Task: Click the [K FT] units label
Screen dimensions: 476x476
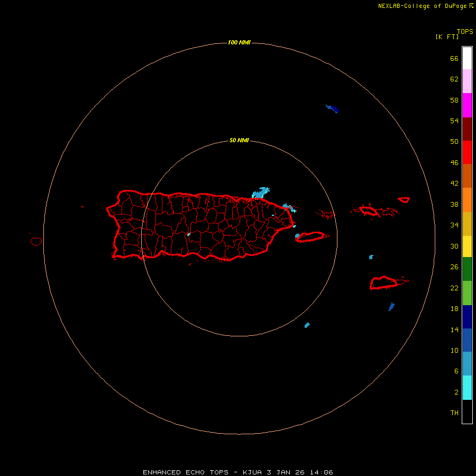Action: coord(447,36)
